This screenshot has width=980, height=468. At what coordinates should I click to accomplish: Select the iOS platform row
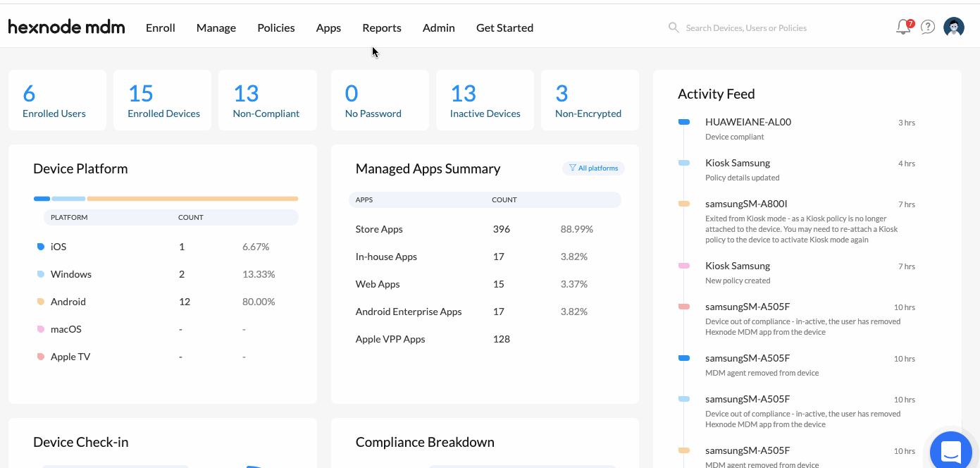point(168,247)
